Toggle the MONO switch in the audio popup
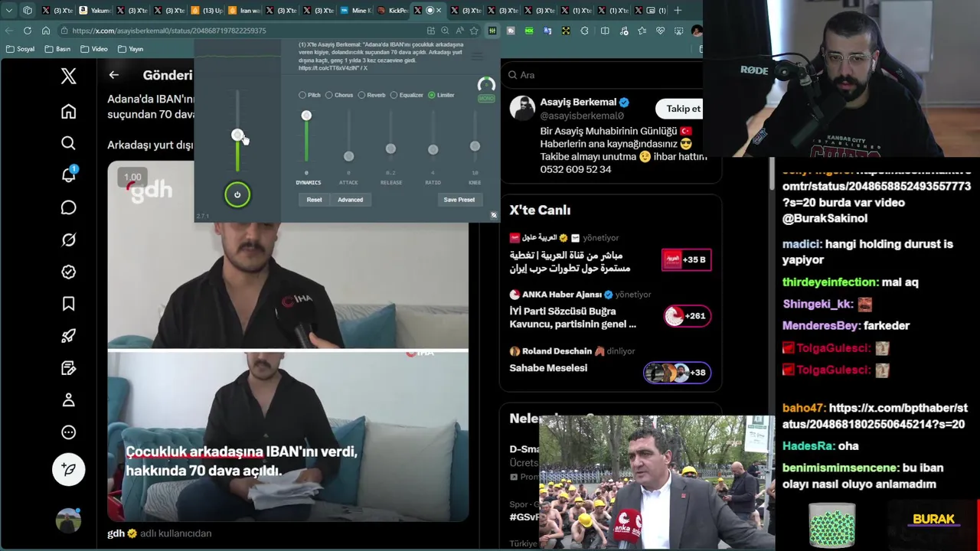Screen dimensions: 980x551 [x=486, y=99]
